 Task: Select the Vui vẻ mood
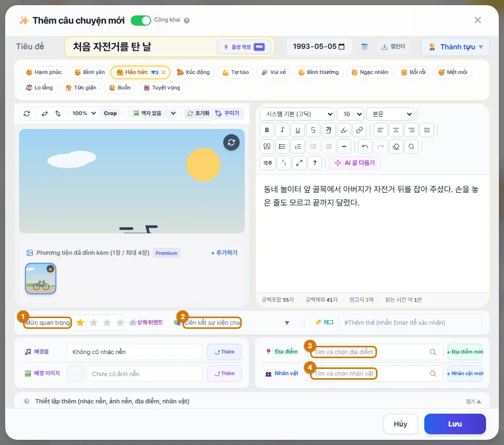click(274, 72)
